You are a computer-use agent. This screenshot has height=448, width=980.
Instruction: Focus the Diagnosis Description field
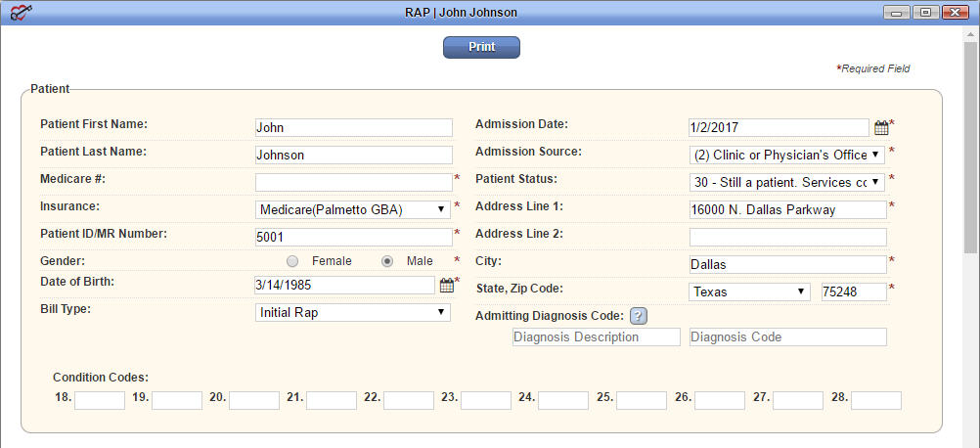(x=597, y=336)
